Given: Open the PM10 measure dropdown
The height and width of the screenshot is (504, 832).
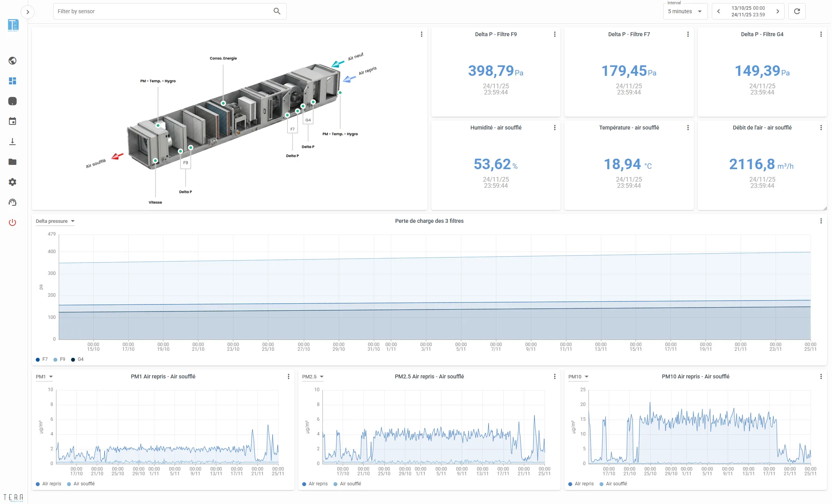Looking at the screenshot, I should pyautogui.click(x=578, y=377).
